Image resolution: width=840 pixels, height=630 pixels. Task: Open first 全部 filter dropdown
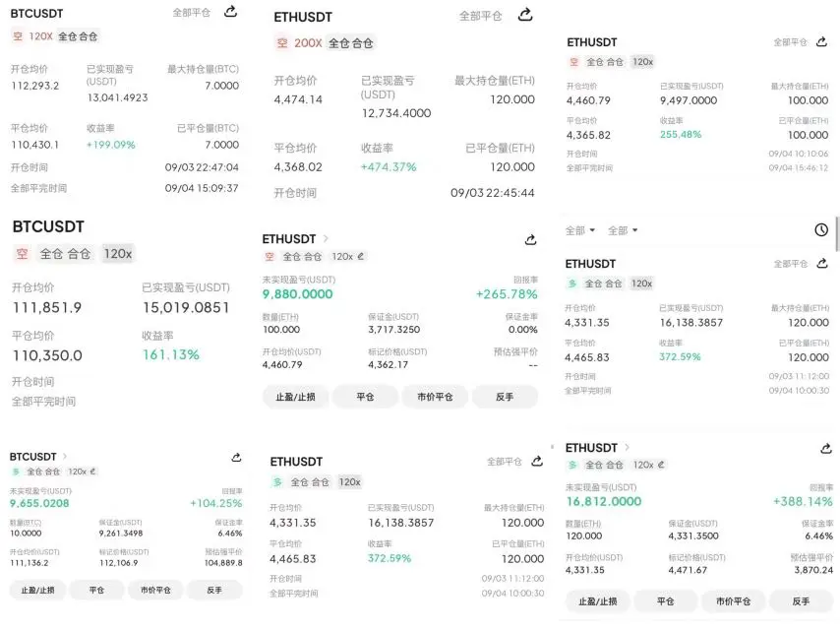580,230
